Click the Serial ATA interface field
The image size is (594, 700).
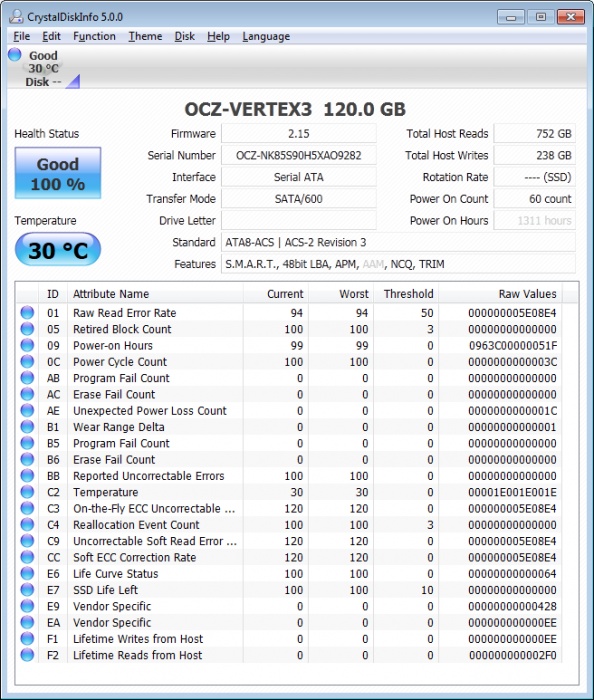pos(299,177)
